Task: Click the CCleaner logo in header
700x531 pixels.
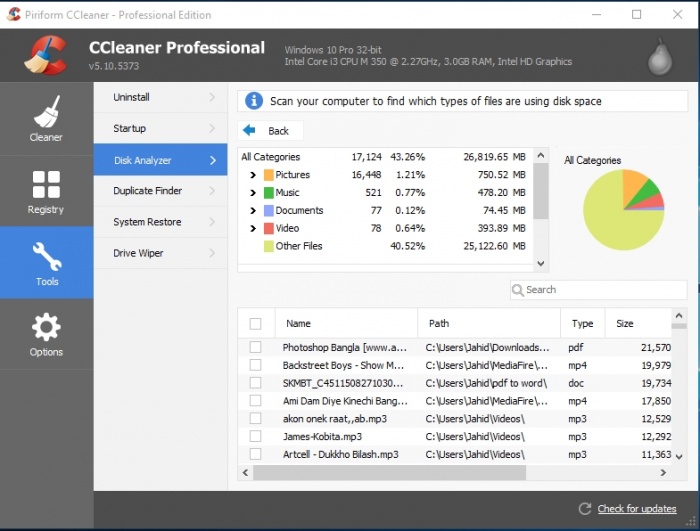Action: click(46, 55)
